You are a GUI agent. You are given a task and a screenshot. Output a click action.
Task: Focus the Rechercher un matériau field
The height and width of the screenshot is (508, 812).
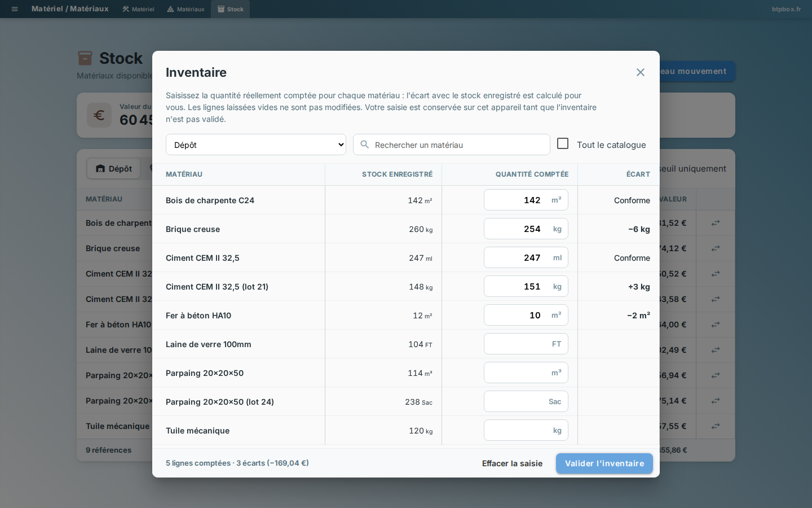452,144
